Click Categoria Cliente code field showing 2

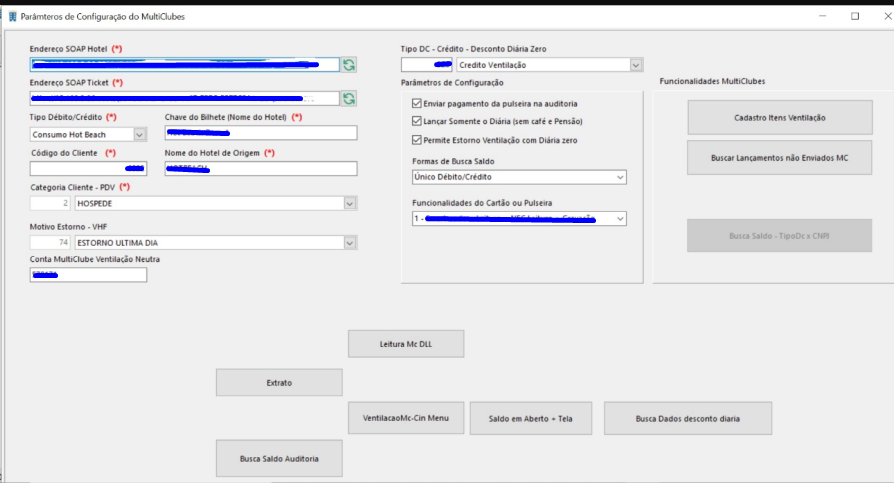click(x=50, y=204)
